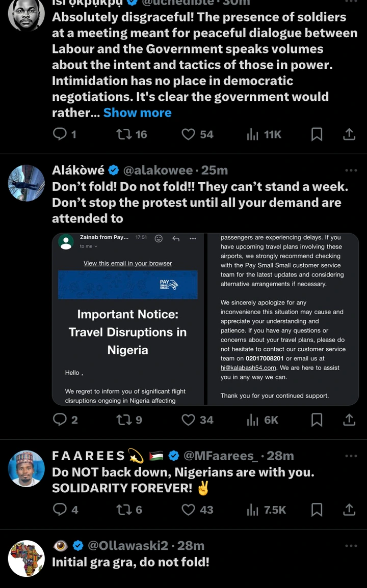Open more options on FAAREES tweet
Image resolution: width=367 pixels, height=588 pixels.
(351, 456)
